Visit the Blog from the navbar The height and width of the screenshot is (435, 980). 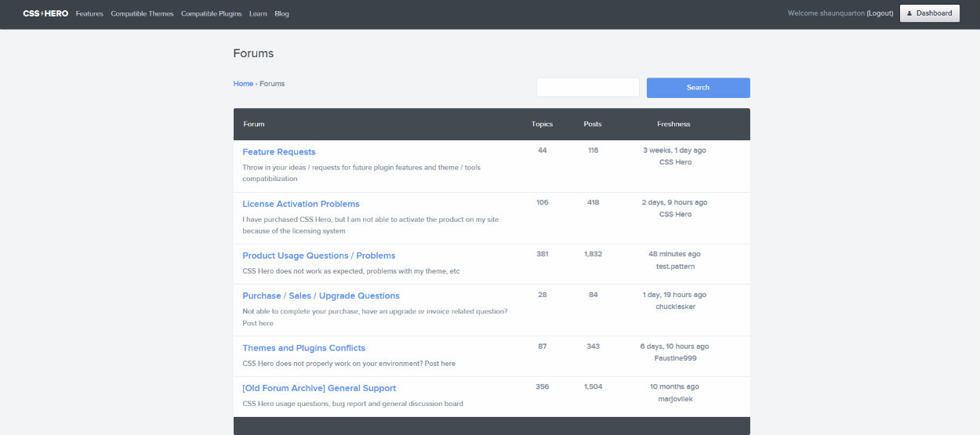pyautogui.click(x=281, y=13)
